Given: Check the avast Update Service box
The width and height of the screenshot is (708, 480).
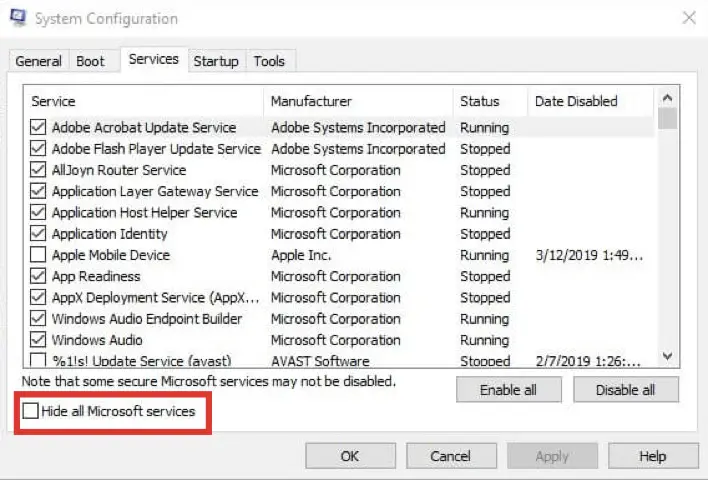Looking at the screenshot, I should [38, 360].
